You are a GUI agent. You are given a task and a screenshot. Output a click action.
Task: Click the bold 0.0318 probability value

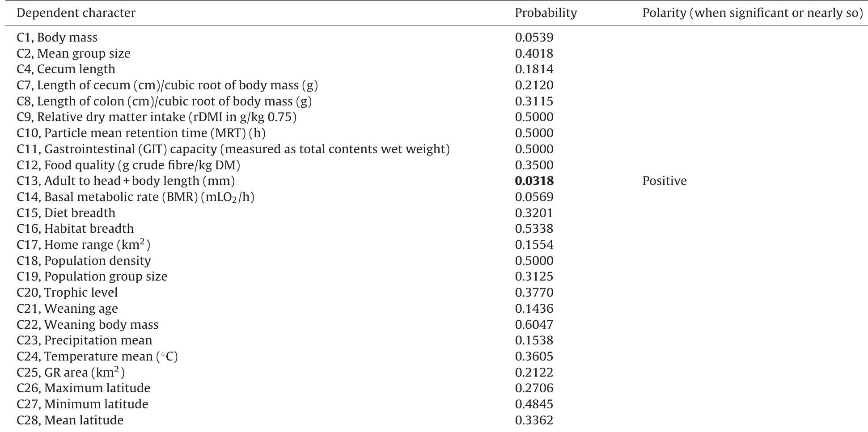tap(534, 181)
